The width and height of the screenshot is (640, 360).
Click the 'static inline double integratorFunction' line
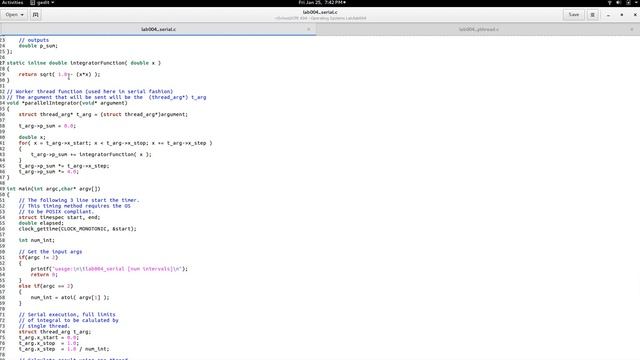pos(84,63)
